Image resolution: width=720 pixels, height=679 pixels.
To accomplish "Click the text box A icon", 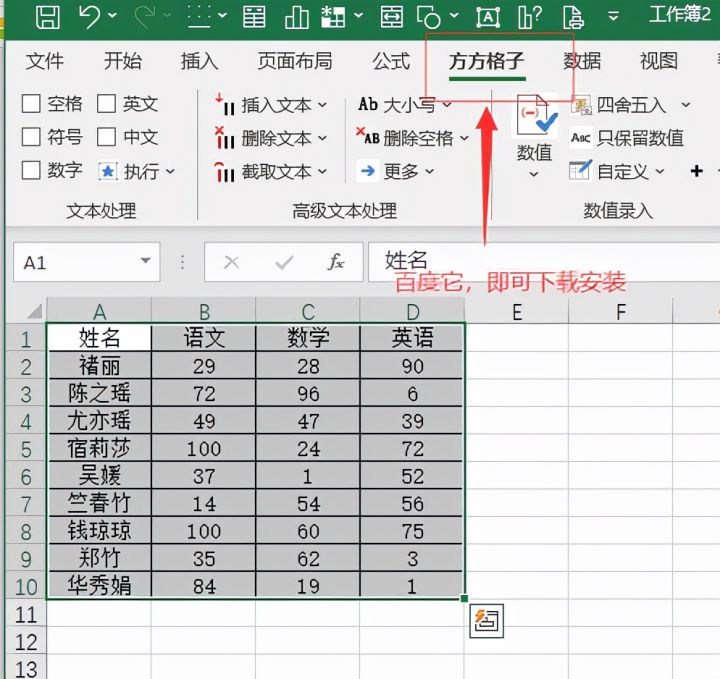I will (488, 17).
